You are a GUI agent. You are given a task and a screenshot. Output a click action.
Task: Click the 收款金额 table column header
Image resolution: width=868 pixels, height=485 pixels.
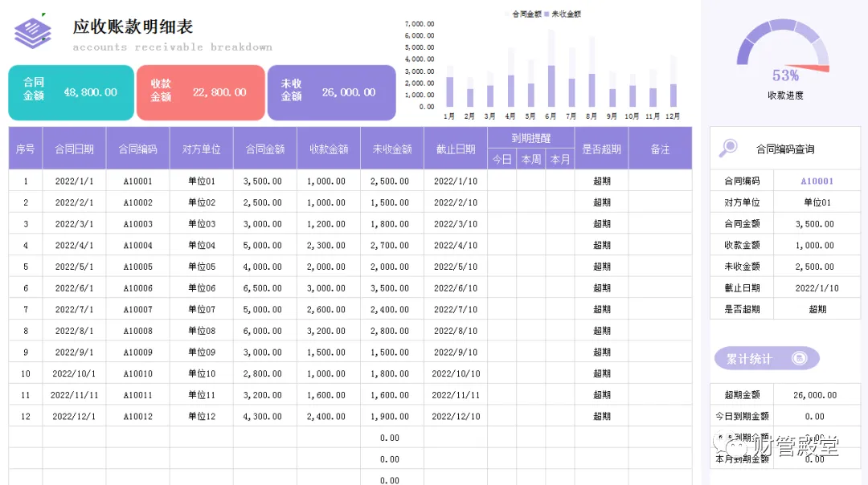point(329,149)
